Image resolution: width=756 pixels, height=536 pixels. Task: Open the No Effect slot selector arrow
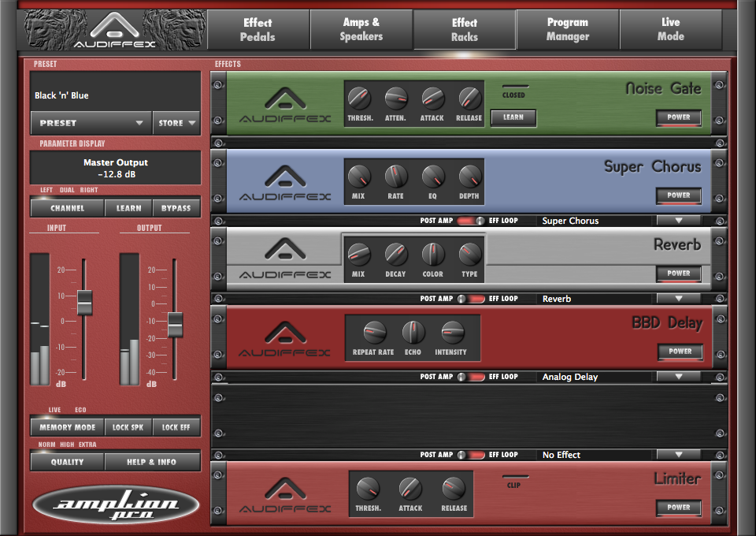tap(678, 455)
